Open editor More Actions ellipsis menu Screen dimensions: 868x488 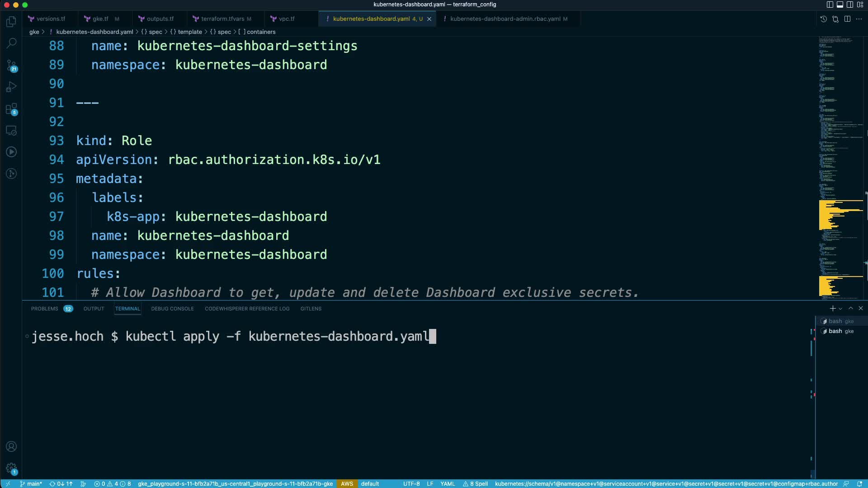859,19
